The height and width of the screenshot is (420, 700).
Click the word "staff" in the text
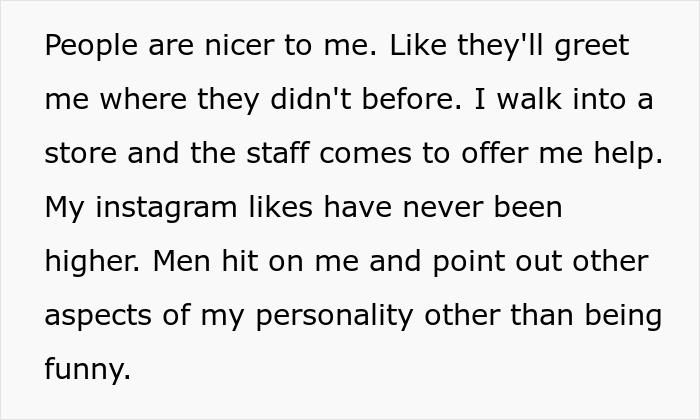click(271, 155)
